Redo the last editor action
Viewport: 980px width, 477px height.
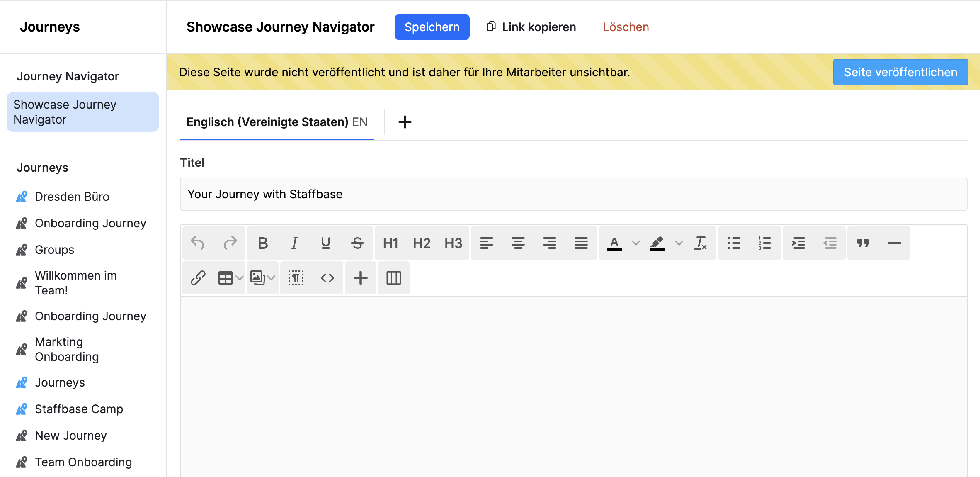tap(230, 243)
